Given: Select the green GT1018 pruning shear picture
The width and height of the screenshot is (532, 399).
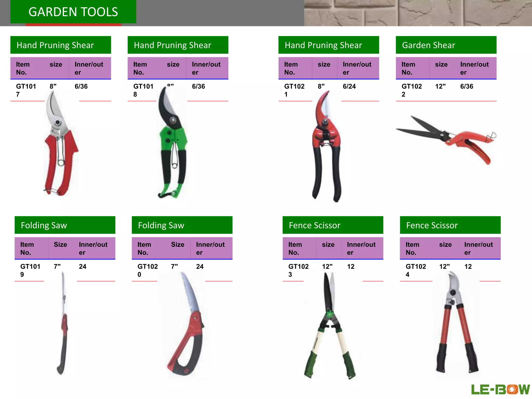Looking at the screenshot, I should point(172,142).
